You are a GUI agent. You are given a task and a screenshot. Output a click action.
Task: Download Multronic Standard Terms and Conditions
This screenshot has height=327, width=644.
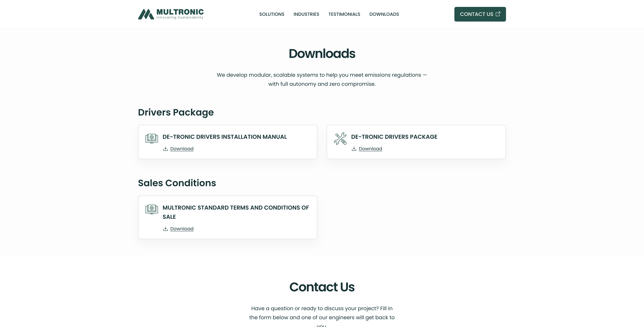coord(182,229)
